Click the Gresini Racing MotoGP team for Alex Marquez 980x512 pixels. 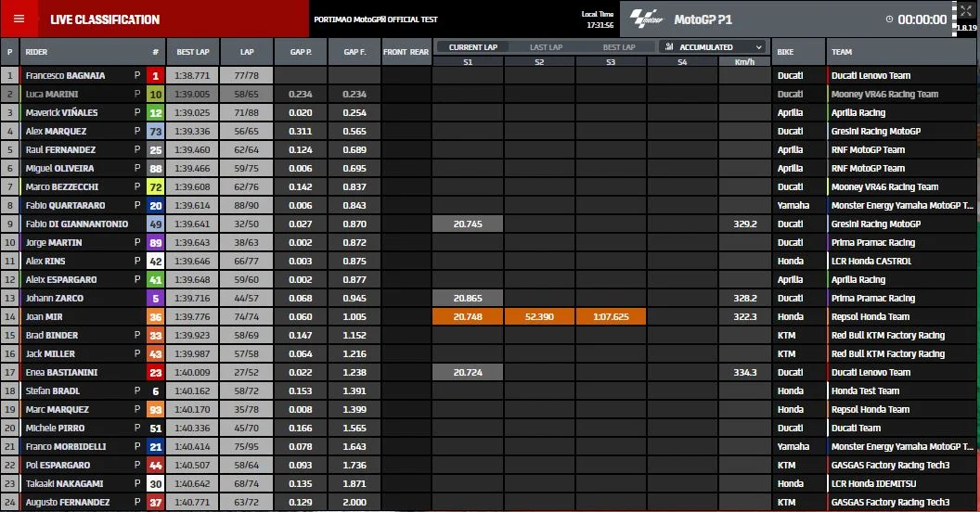click(x=876, y=131)
